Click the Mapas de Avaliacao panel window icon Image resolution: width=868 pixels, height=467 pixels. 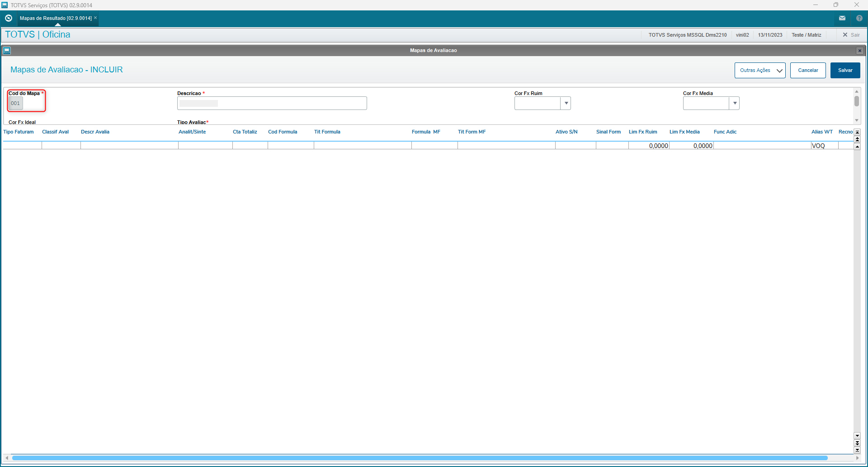(x=7, y=50)
